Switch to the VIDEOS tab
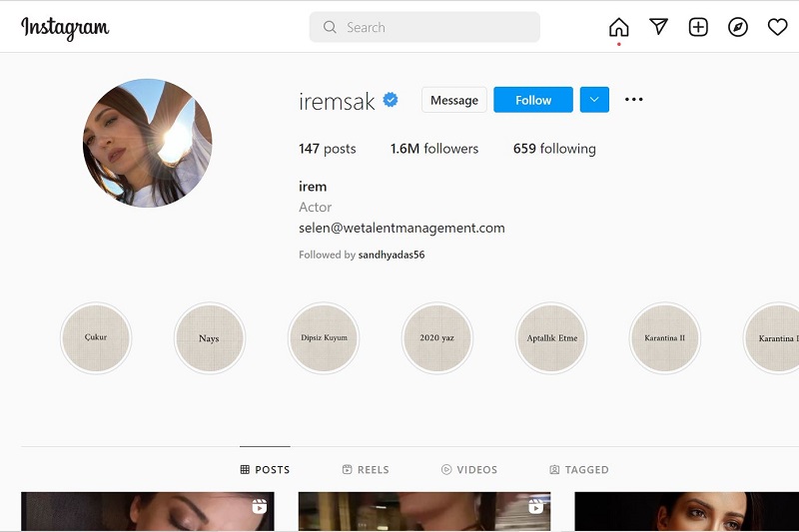This screenshot has width=799, height=532. pos(468,469)
